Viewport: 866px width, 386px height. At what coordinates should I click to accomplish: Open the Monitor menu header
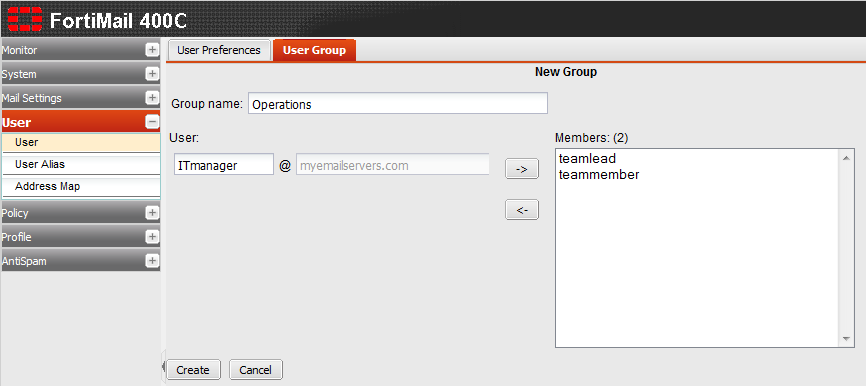pyautogui.click(x=80, y=50)
